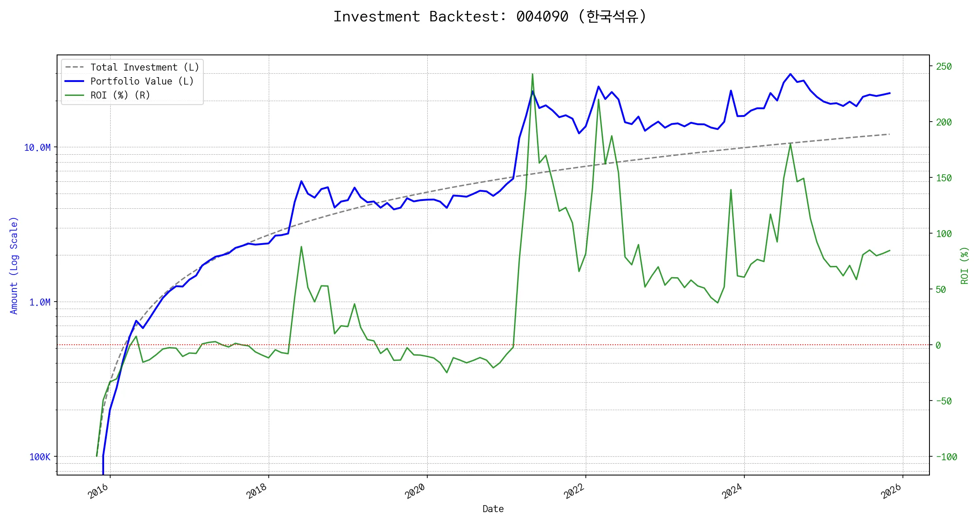This screenshot has height=523, width=980.
Task: Click the 2024 x-axis tick label
Action: click(732, 491)
